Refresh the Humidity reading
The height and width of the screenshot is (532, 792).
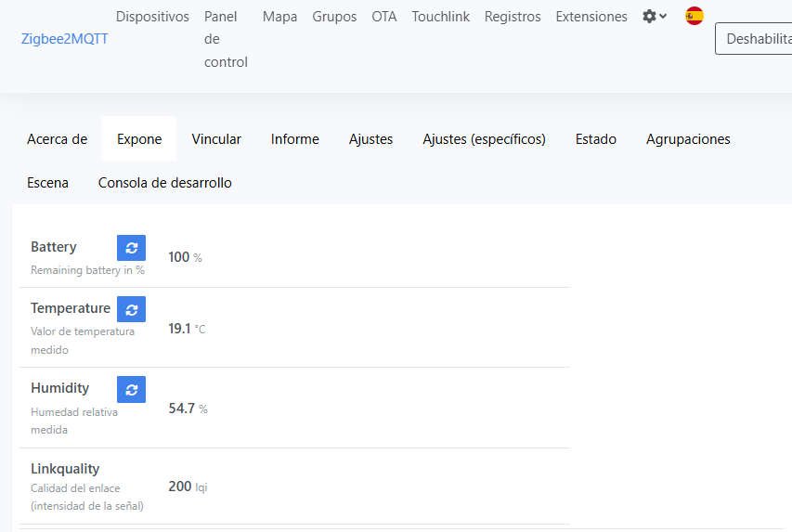coord(131,389)
